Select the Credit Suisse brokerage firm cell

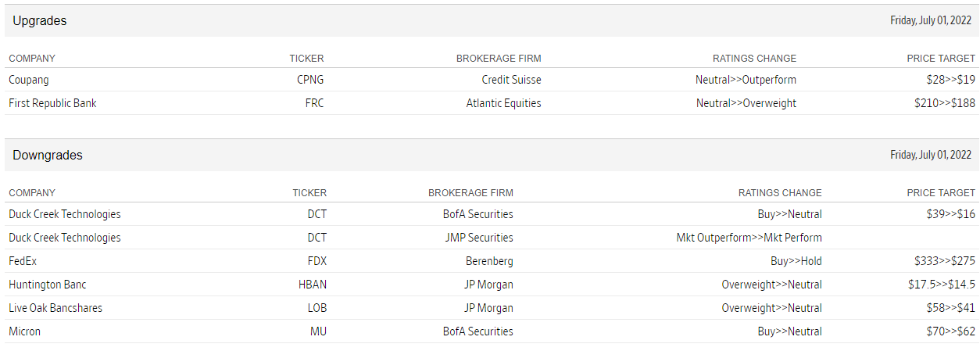pos(511,80)
